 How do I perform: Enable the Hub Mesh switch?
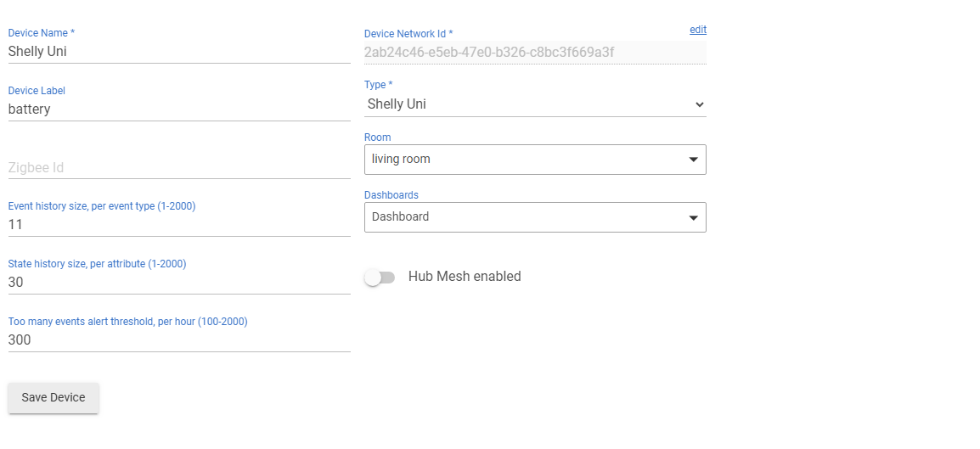pyautogui.click(x=380, y=278)
